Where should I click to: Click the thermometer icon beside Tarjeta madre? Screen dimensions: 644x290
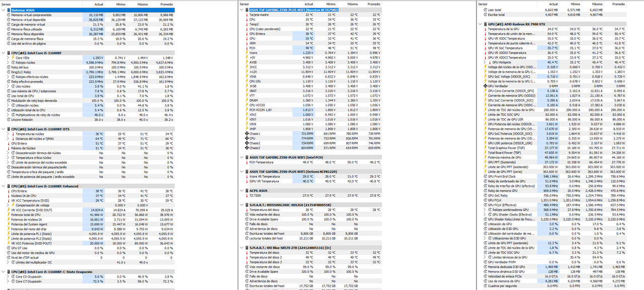point(246,15)
